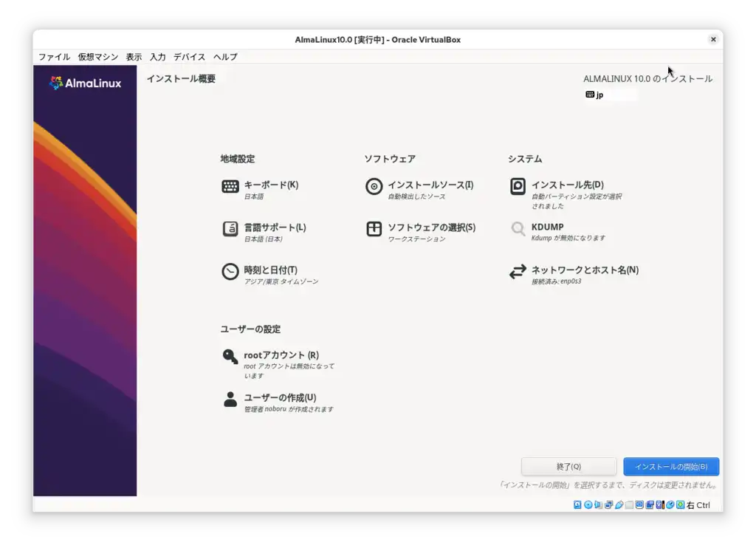Open the KDUMP configuration screen
Image resolution: width=756 pixels, height=548 pixels.
pyautogui.click(x=548, y=227)
